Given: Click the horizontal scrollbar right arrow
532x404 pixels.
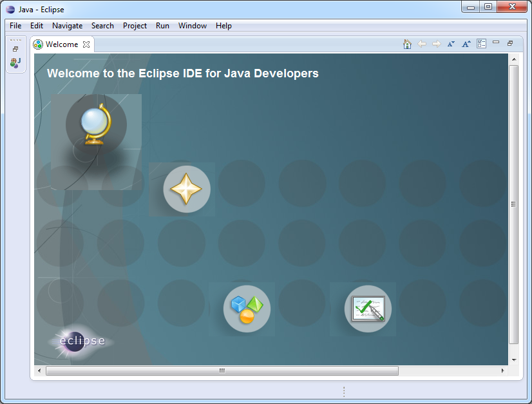Looking at the screenshot, I should click(x=503, y=370).
